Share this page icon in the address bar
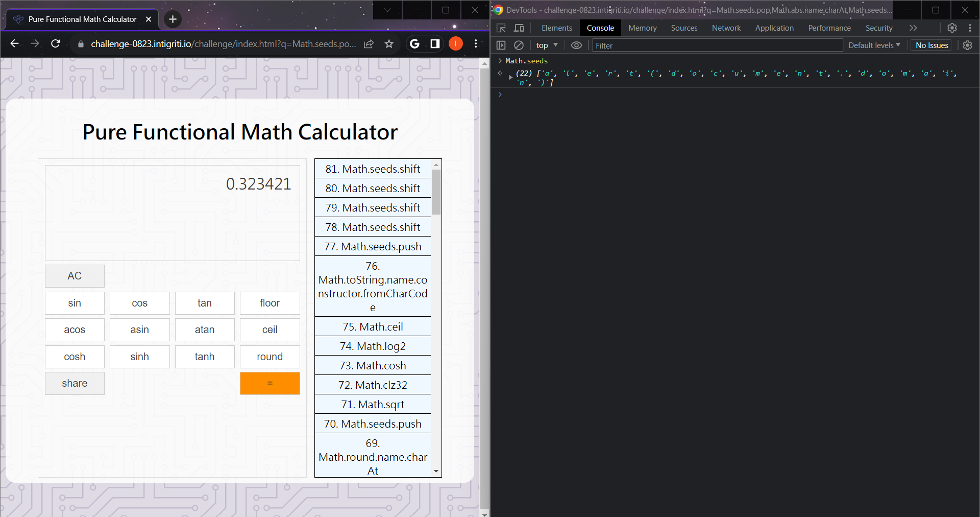Viewport: 980px width, 517px height. (x=369, y=44)
